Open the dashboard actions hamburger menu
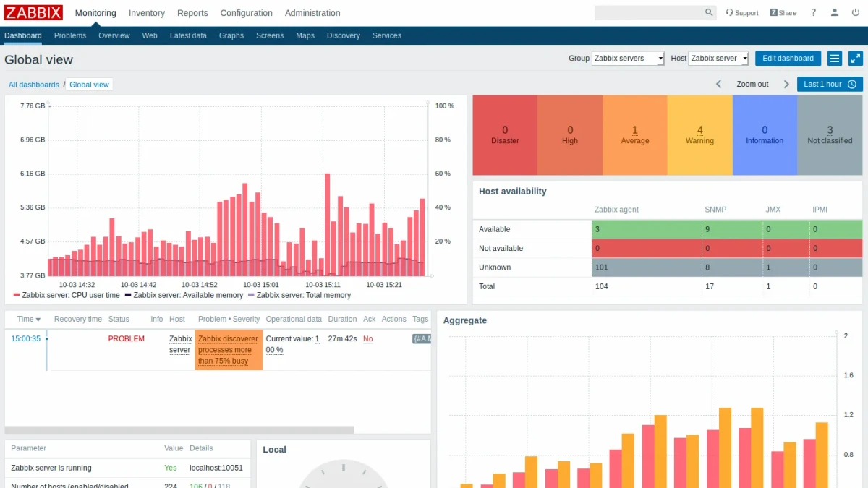 pos(835,59)
